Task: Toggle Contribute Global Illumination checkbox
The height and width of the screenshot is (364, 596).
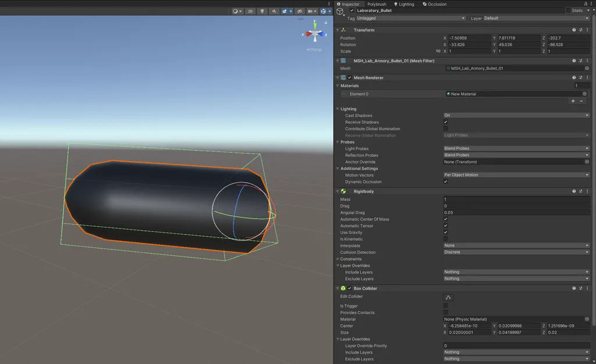Action: (x=445, y=129)
